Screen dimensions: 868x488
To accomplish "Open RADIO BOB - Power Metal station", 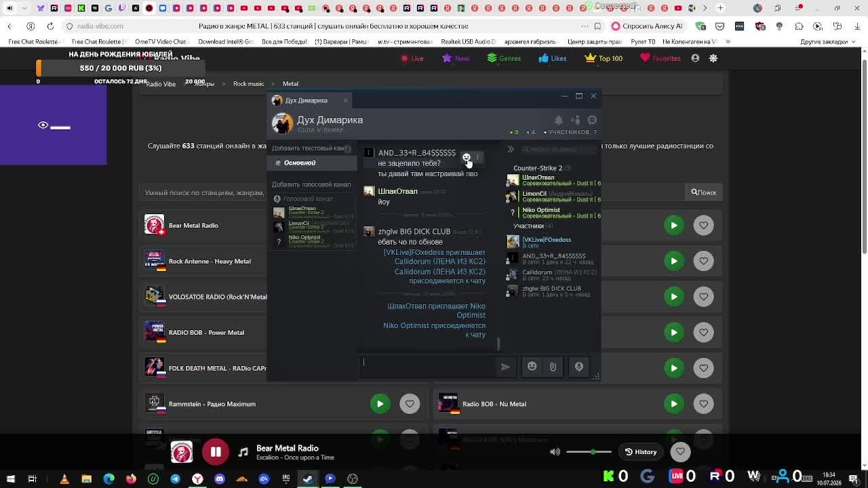I will 206,333.
